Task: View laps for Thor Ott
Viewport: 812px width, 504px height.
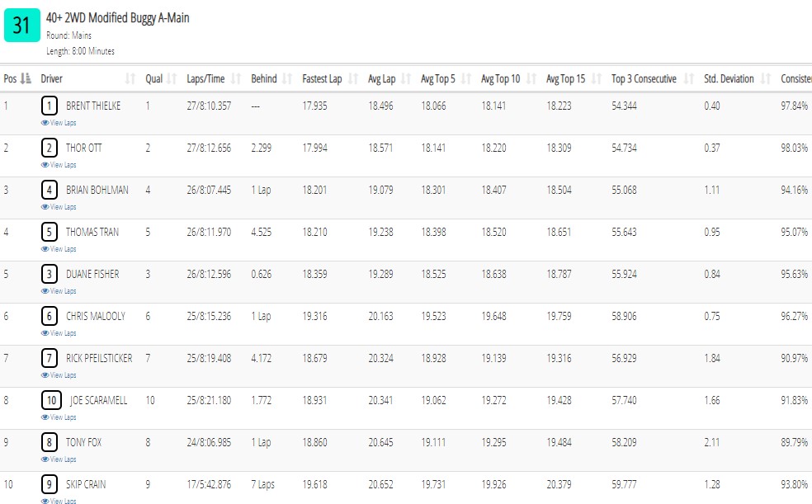Action: point(59,164)
